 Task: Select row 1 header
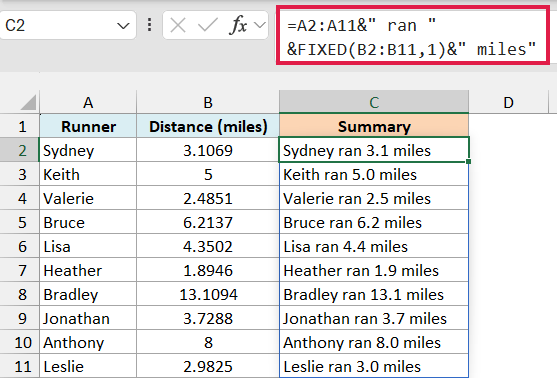click(20, 126)
